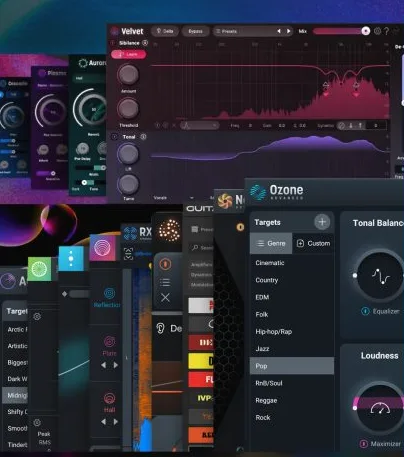The height and width of the screenshot is (457, 404).
Task: Toggle the Sibilance module power
Action: coord(112,43)
